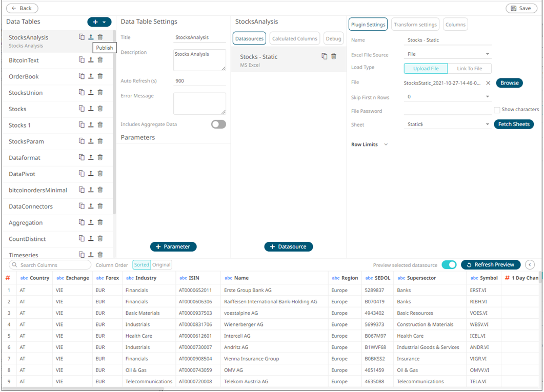Collapse the preview panel with arrow icon

click(x=530, y=265)
